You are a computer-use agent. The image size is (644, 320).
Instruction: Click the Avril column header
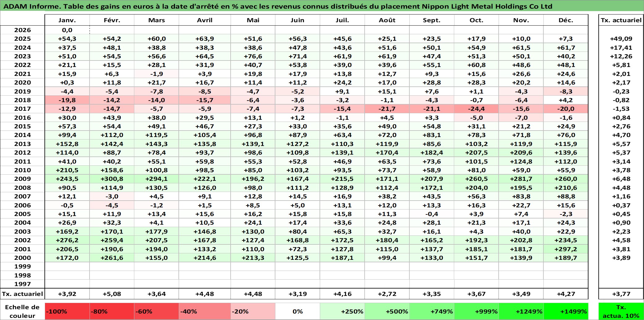pos(205,20)
